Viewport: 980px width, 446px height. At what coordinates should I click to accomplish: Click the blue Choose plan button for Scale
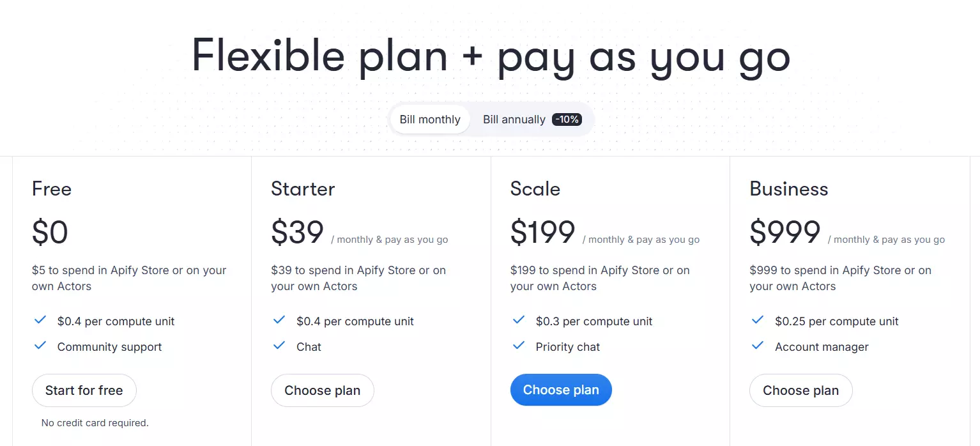click(x=561, y=390)
